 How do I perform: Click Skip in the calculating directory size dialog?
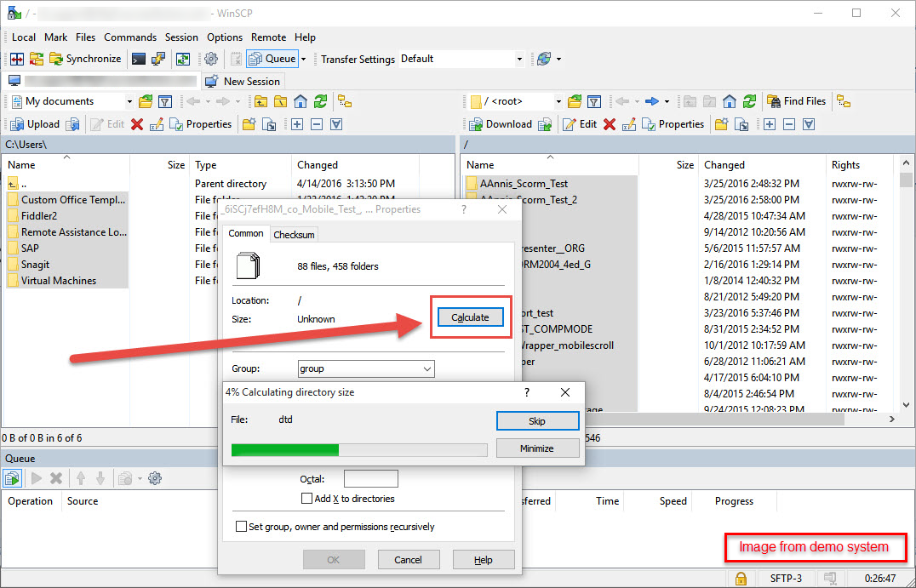[x=537, y=421]
